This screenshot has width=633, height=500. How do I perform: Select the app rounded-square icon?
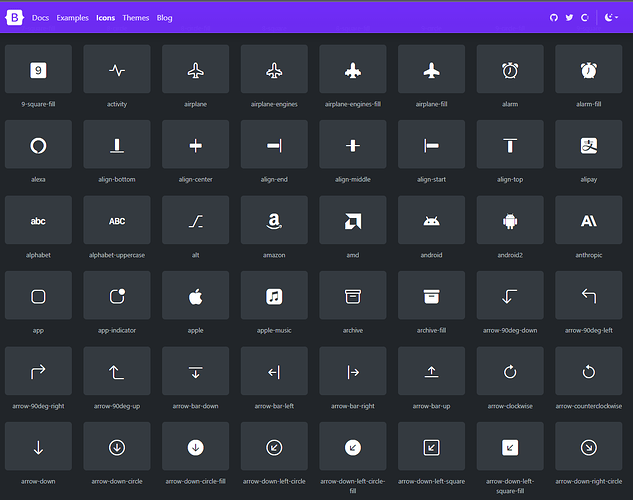click(x=38, y=295)
